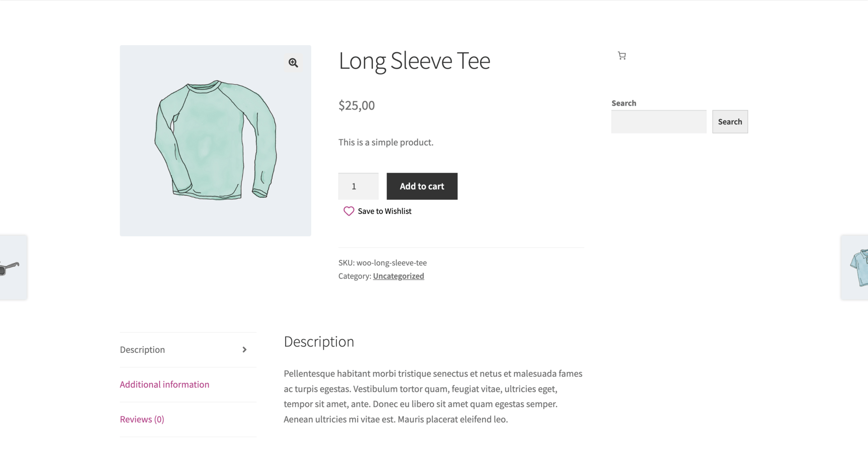Screen dimensions: 868x472
Task: Click inside the search text field
Action: click(658, 122)
